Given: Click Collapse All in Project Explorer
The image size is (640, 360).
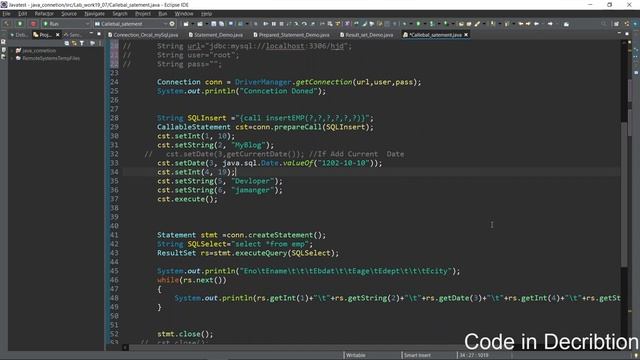Looking at the screenshot, I should pyautogui.click(x=67, y=43).
